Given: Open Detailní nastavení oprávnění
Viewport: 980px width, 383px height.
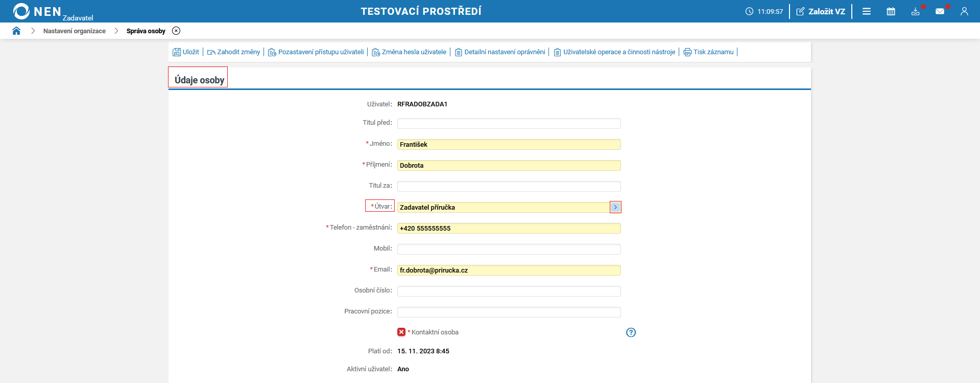Looking at the screenshot, I should tap(500, 52).
